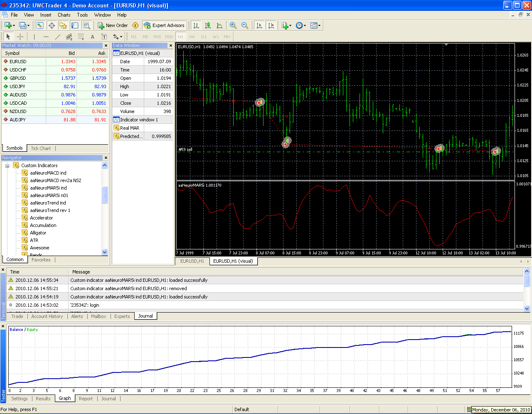Select the text A tool

pyautogui.click(x=93, y=37)
